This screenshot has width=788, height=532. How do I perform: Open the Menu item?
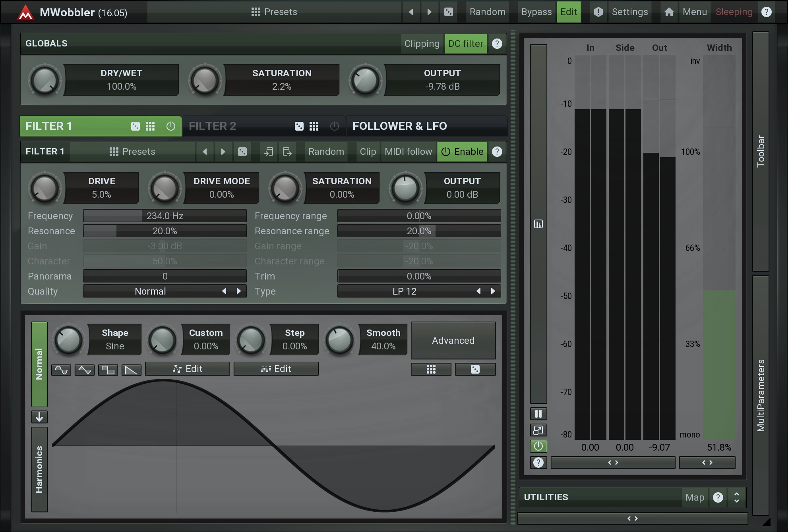coord(695,12)
